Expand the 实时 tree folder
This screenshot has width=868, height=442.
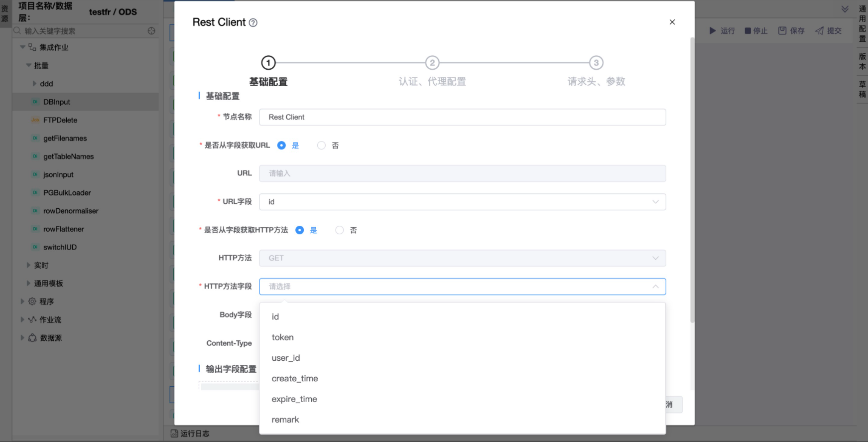point(28,266)
